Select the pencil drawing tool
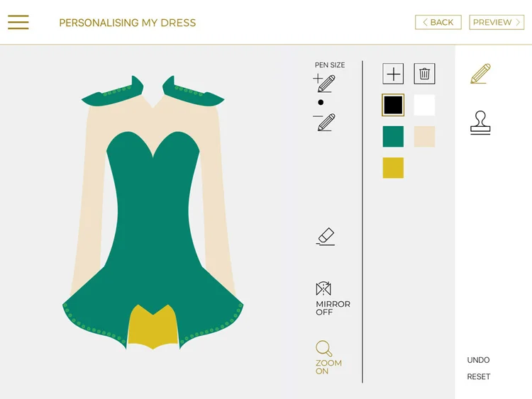Viewport: 532px width, 399px height. click(480, 74)
